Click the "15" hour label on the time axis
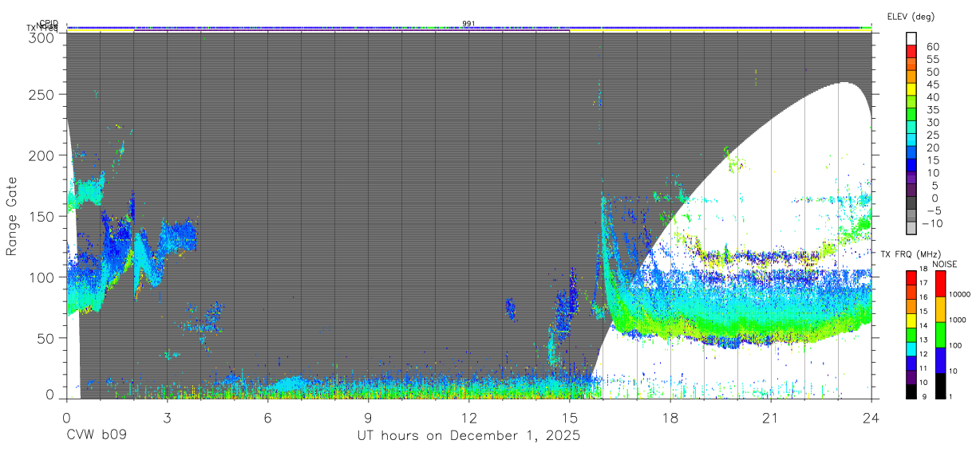 pos(570,418)
